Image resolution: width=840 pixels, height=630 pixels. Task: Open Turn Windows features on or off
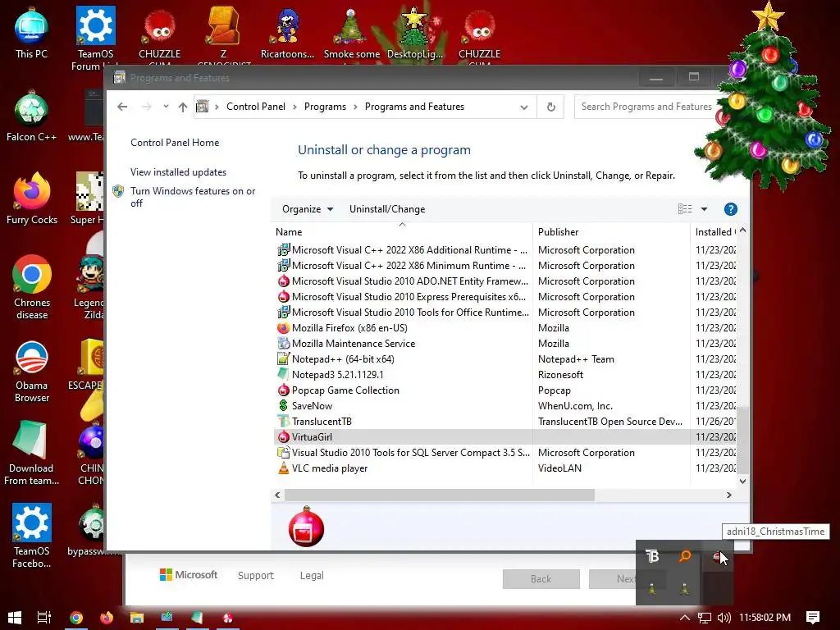[192, 197]
